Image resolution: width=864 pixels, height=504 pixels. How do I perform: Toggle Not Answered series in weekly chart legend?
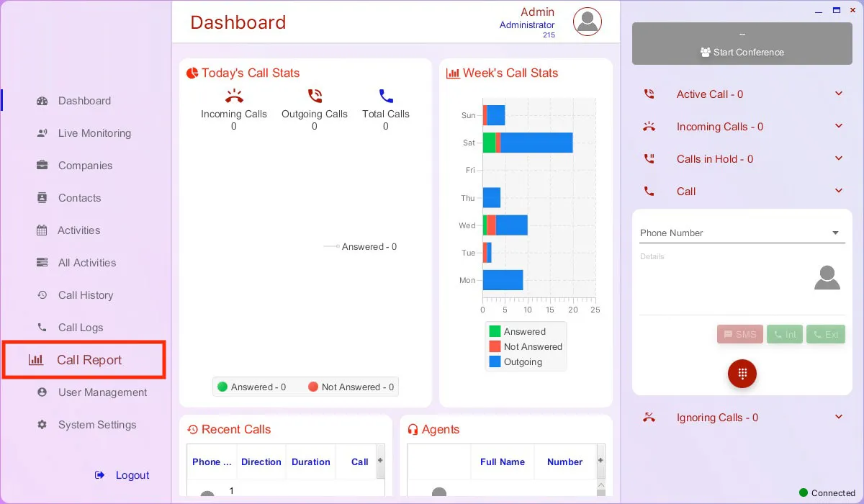pos(526,347)
